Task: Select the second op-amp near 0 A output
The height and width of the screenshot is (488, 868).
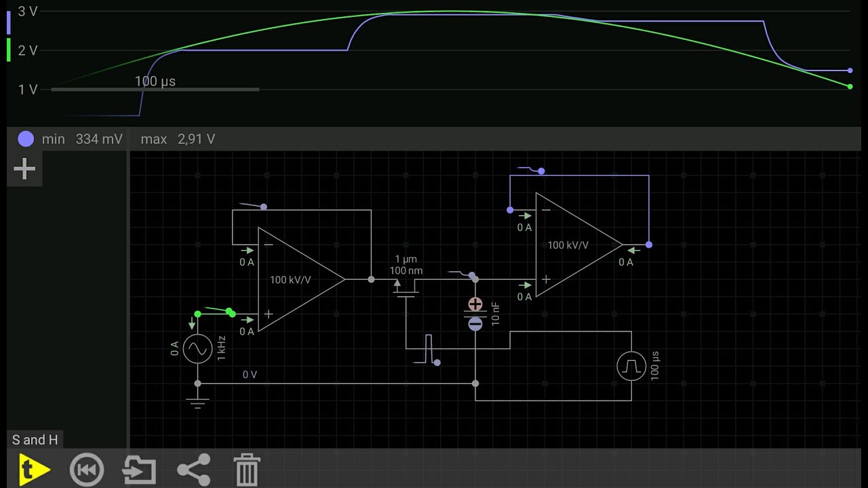Action: pyautogui.click(x=579, y=245)
